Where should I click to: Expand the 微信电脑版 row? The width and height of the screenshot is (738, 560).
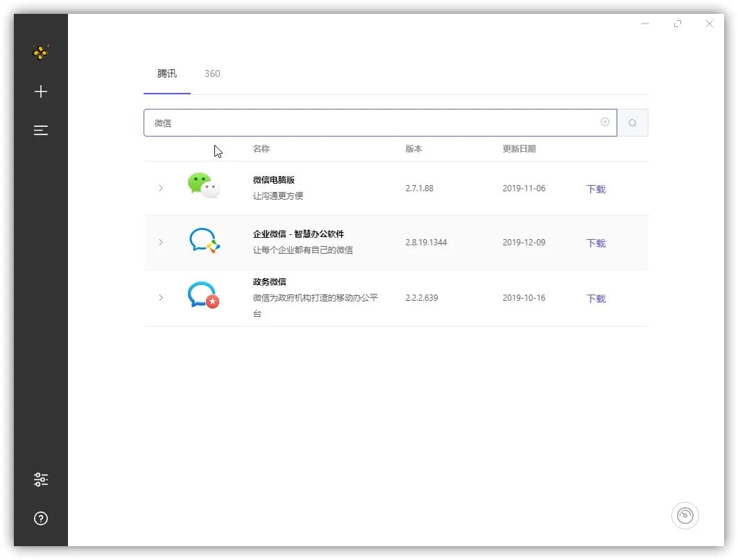(161, 188)
